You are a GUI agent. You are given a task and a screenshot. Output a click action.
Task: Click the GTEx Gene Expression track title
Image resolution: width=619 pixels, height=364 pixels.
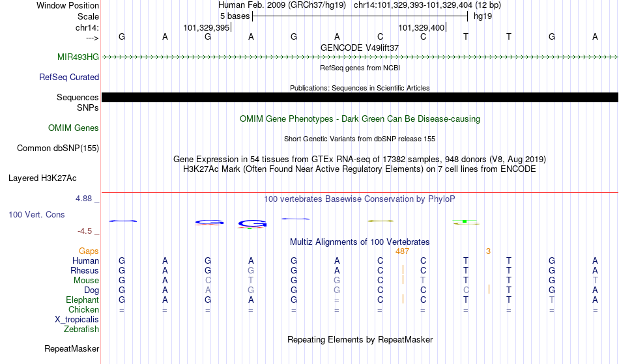point(360,160)
